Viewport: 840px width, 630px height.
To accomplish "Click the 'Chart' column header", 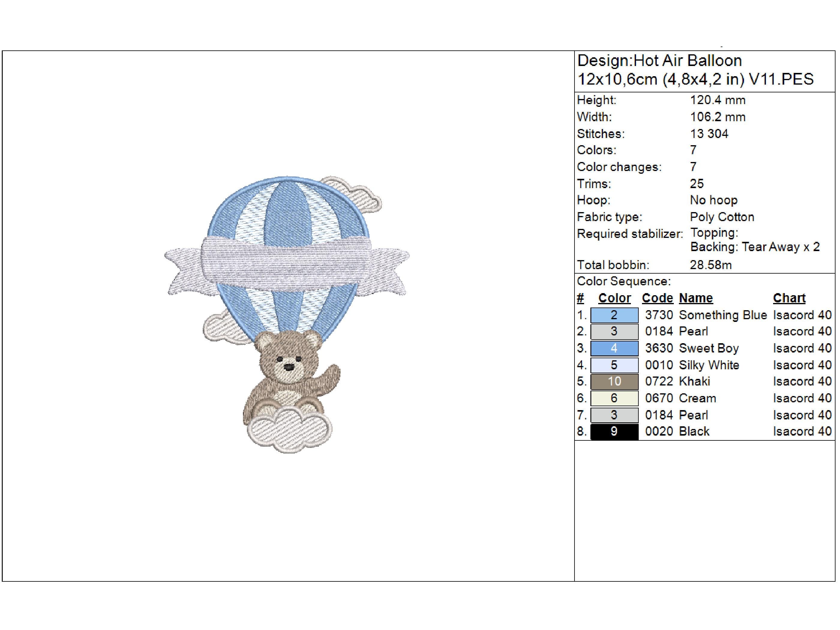I will [x=789, y=298].
